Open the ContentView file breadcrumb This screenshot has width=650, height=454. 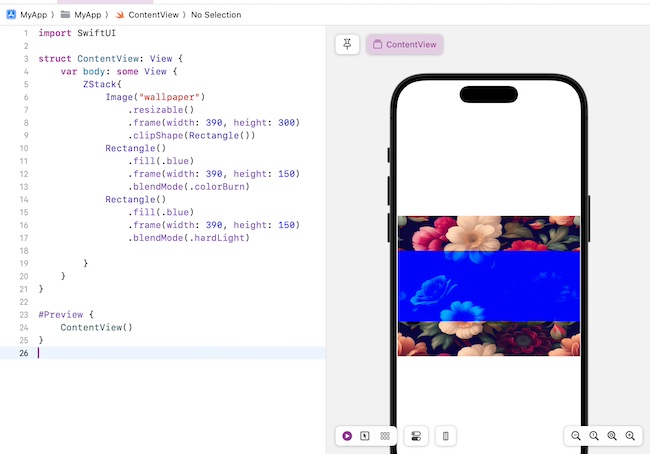153,15
